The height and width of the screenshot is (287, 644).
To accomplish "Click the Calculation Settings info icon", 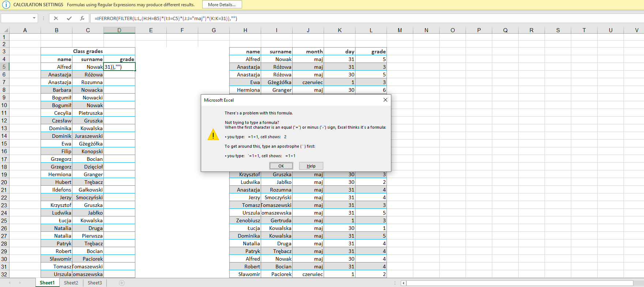I will point(6,5).
